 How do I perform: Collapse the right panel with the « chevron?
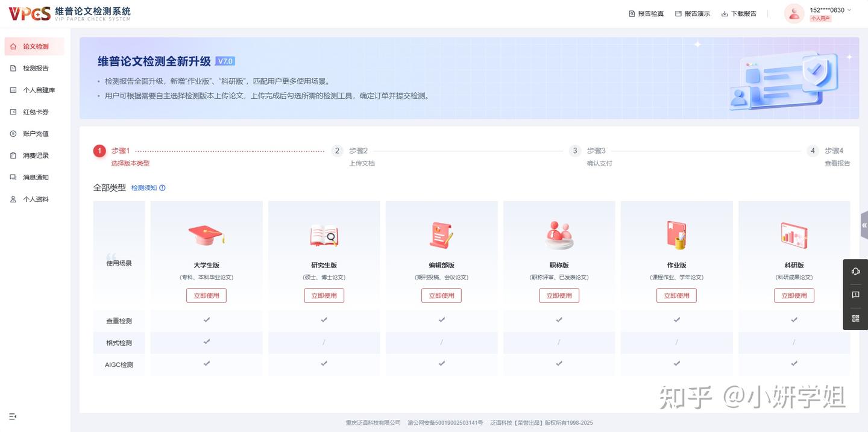(864, 224)
